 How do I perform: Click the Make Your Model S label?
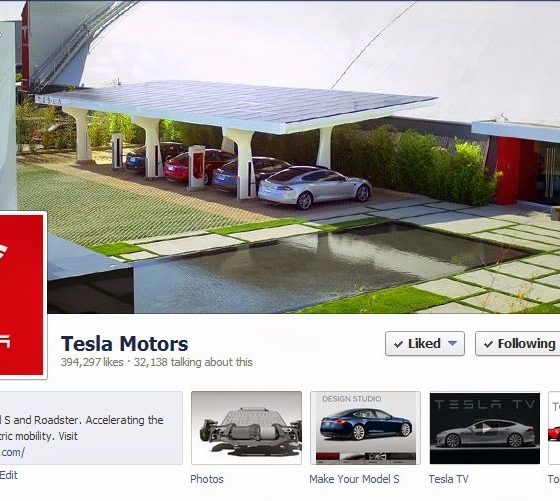354,479
